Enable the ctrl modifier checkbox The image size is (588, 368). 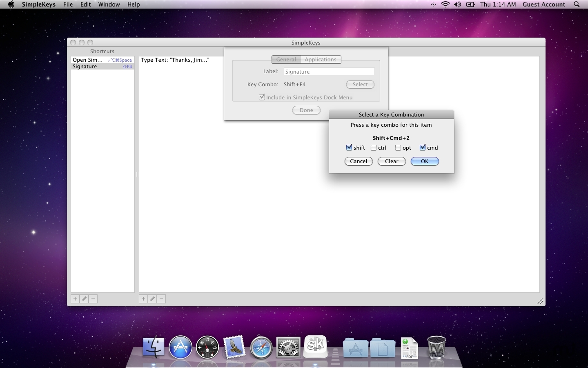pos(374,148)
